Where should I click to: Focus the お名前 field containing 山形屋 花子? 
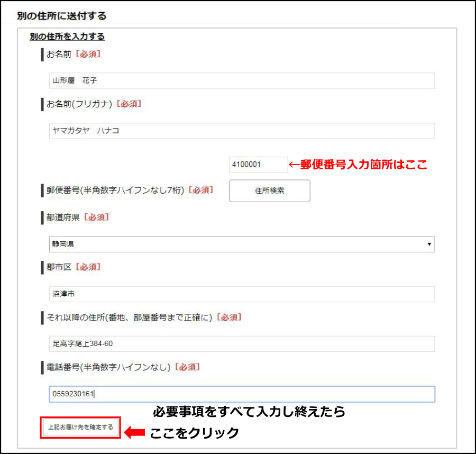tap(241, 81)
